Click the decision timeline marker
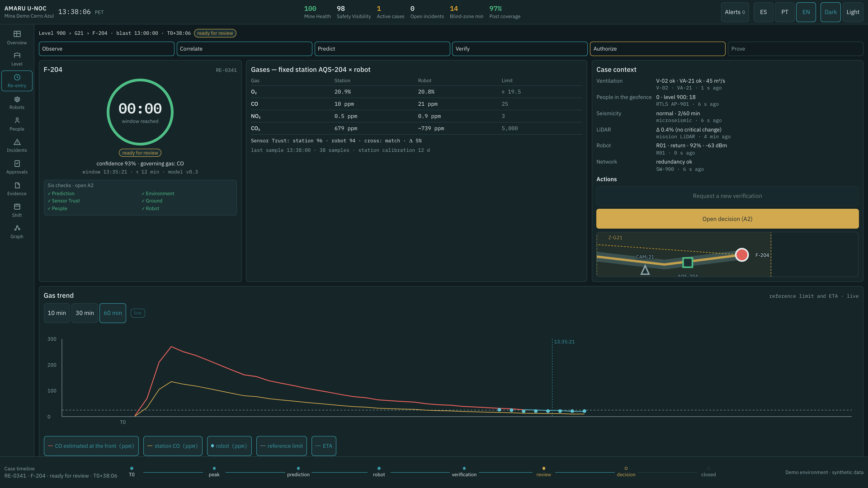868x488 pixels. click(626, 469)
